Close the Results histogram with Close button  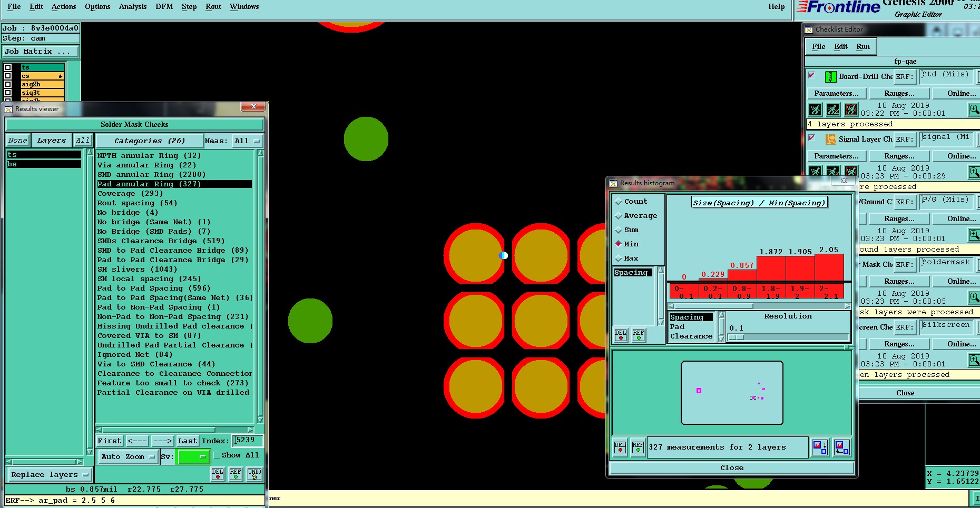pyautogui.click(x=732, y=468)
